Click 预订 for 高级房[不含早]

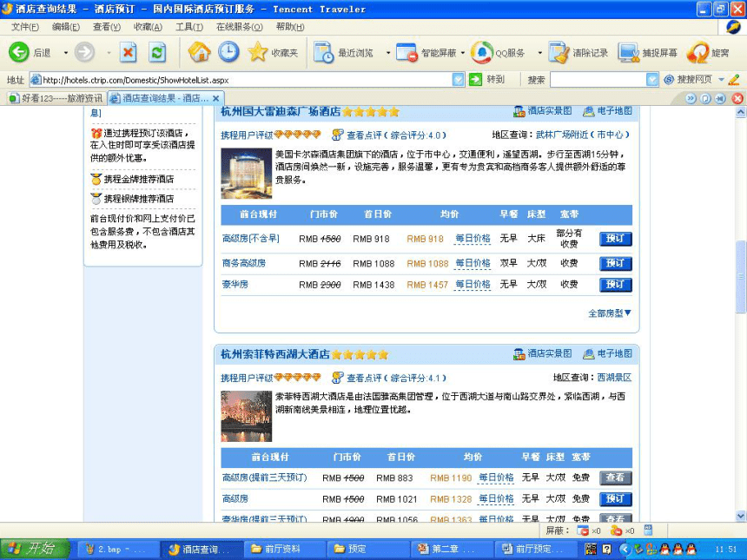pyautogui.click(x=616, y=239)
